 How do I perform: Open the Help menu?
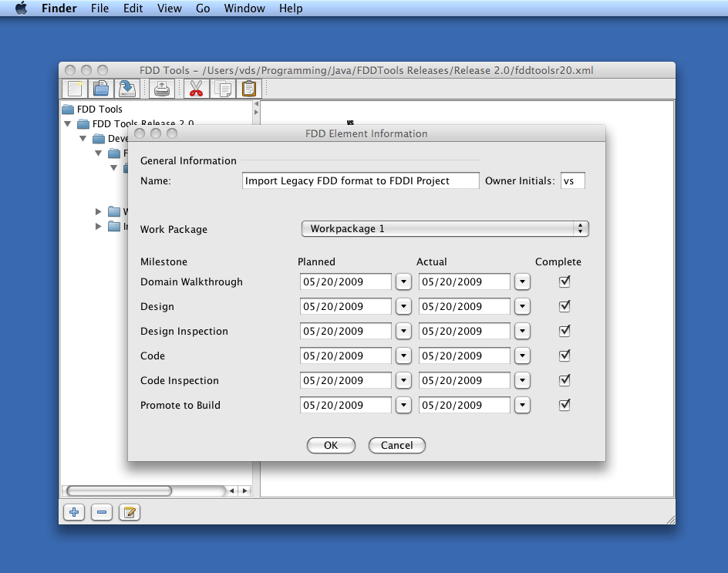pyautogui.click(x=291, y=8)
